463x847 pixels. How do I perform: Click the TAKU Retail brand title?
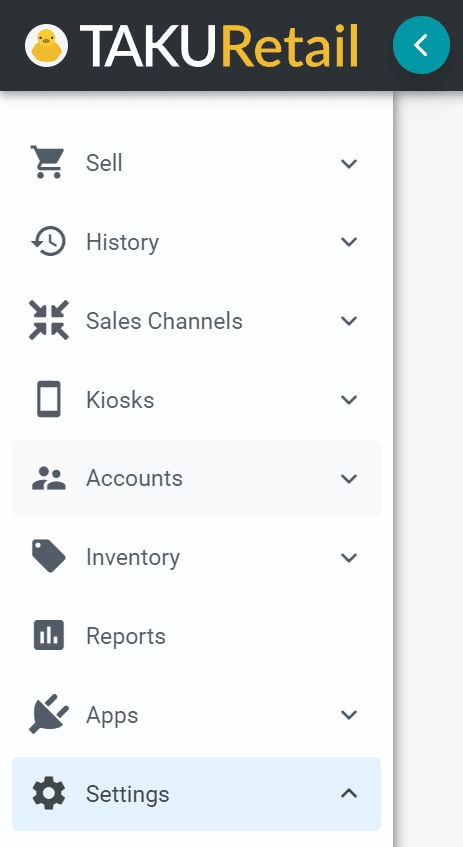219,45
